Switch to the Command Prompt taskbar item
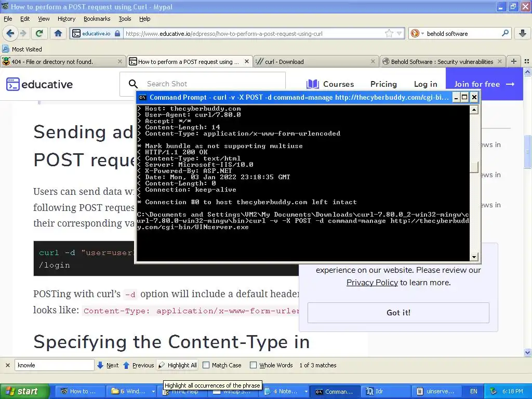This screenshot has height=399, width=532. (x=334, y=392)
